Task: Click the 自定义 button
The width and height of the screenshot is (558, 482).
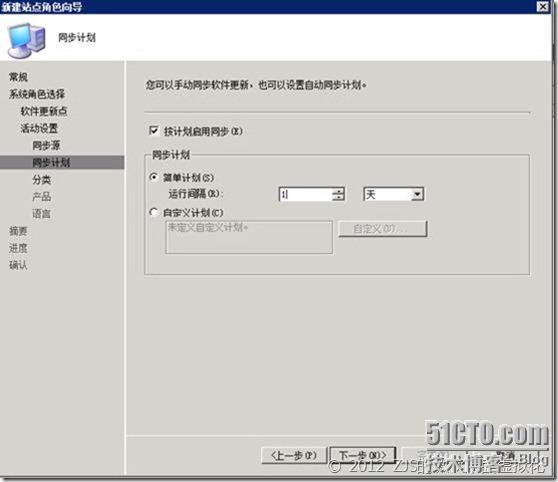Action: 383,229
